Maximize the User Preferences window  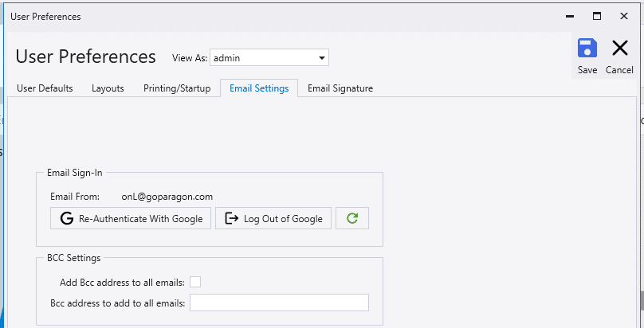click(597, 17)
